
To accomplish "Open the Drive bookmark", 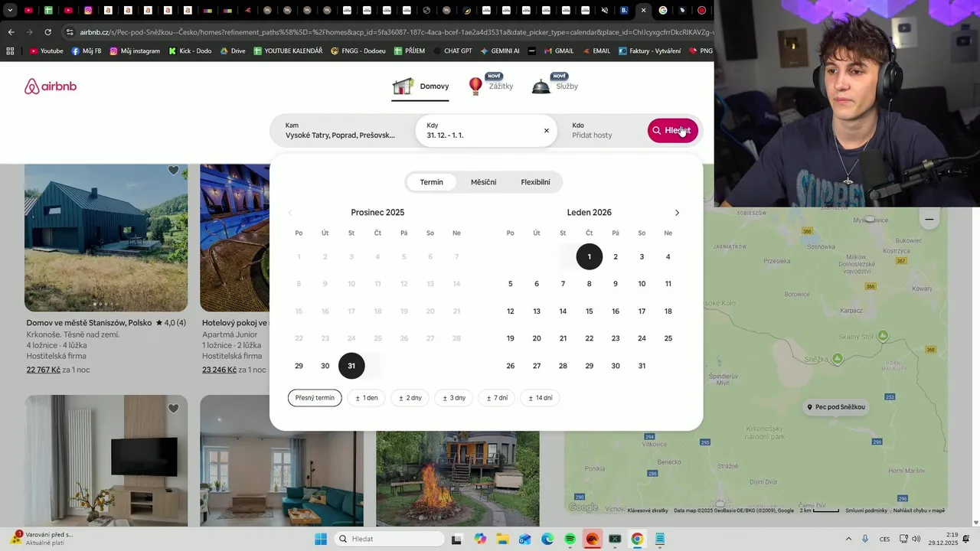I will click(233, 51).
